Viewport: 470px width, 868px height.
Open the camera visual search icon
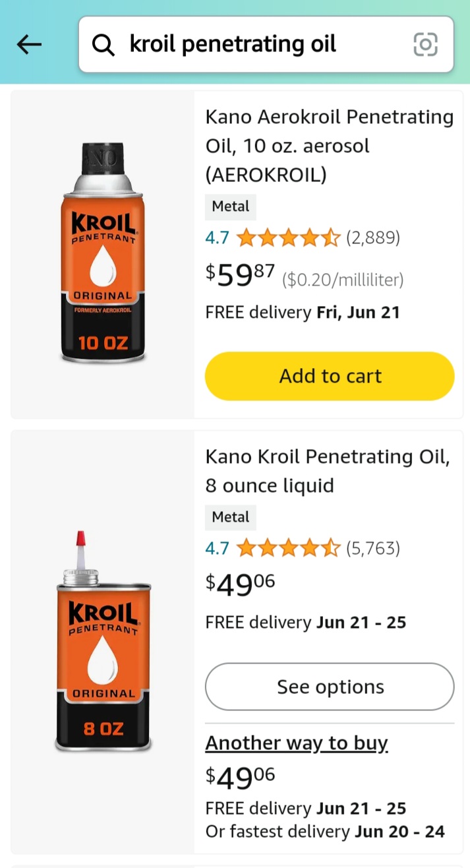click(425, 44)
